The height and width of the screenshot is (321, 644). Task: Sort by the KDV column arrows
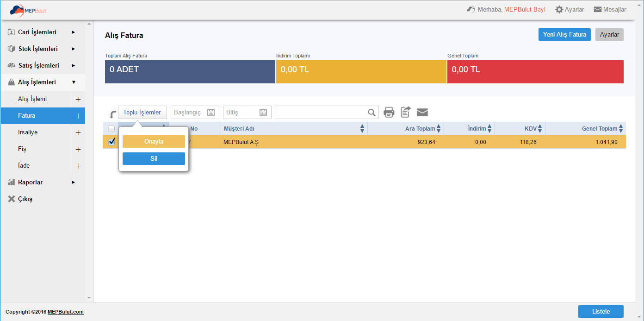(539, 129)
